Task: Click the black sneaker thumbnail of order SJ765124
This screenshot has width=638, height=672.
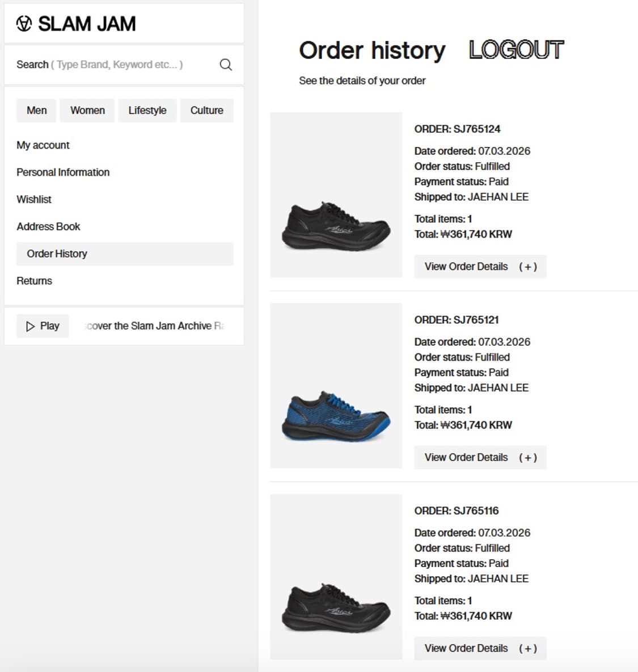Action: pyautogui.click(x=336, y=195)
